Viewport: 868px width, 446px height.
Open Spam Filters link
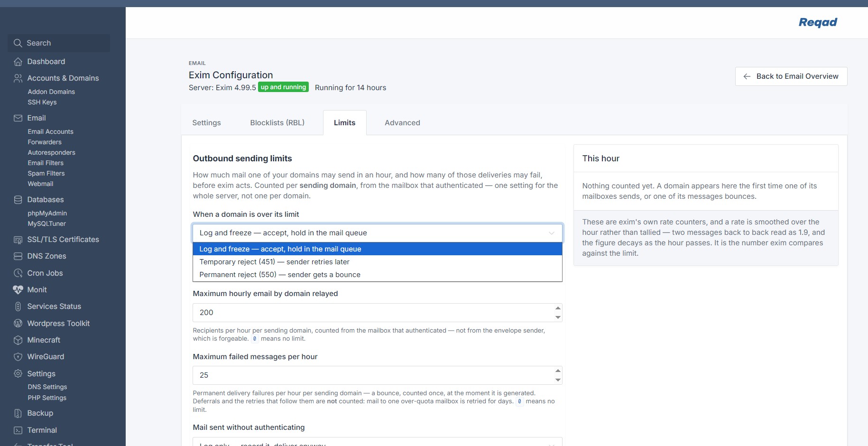[x=46, y=174]
